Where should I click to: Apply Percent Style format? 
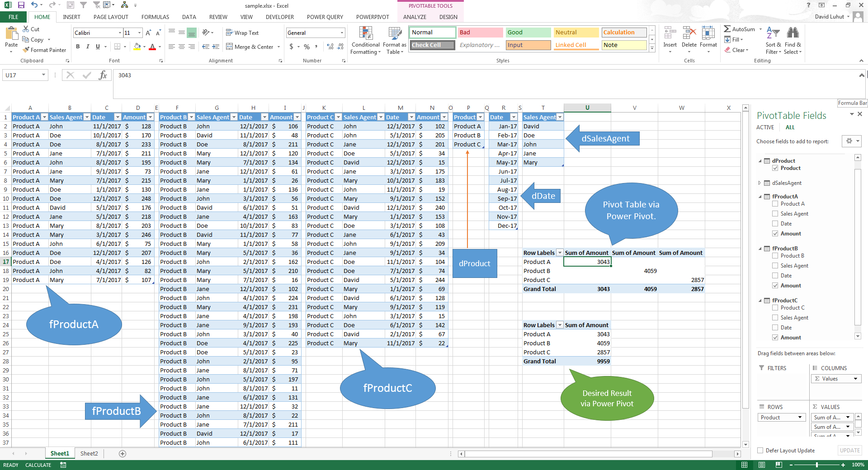(x=307, y=47)
